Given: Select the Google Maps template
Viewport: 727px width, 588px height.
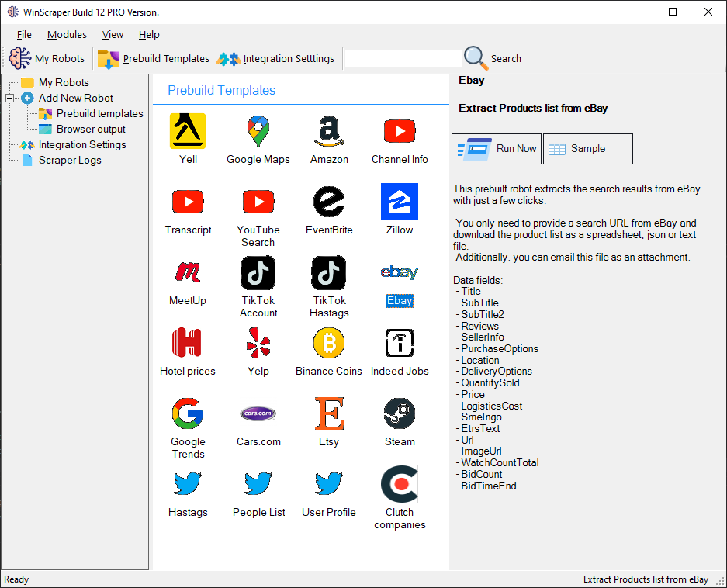Looking at the screenshot, I should 258,131.
